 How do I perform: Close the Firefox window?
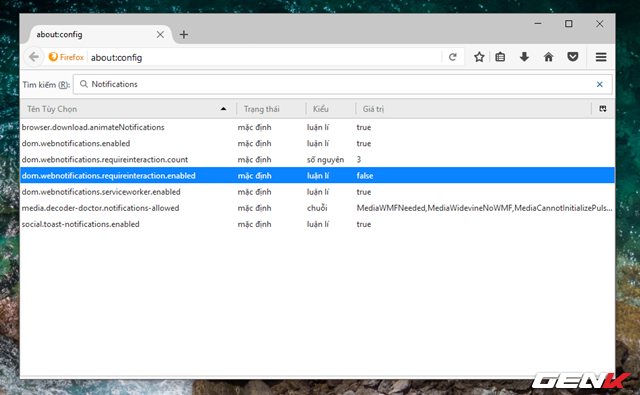click(x=599, y=24)
